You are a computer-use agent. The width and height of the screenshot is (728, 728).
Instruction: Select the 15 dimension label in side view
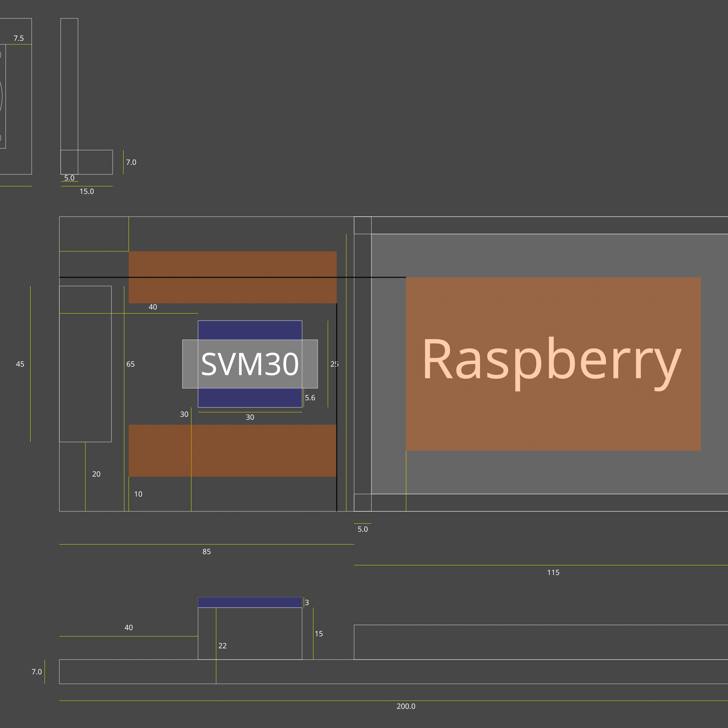319,634
